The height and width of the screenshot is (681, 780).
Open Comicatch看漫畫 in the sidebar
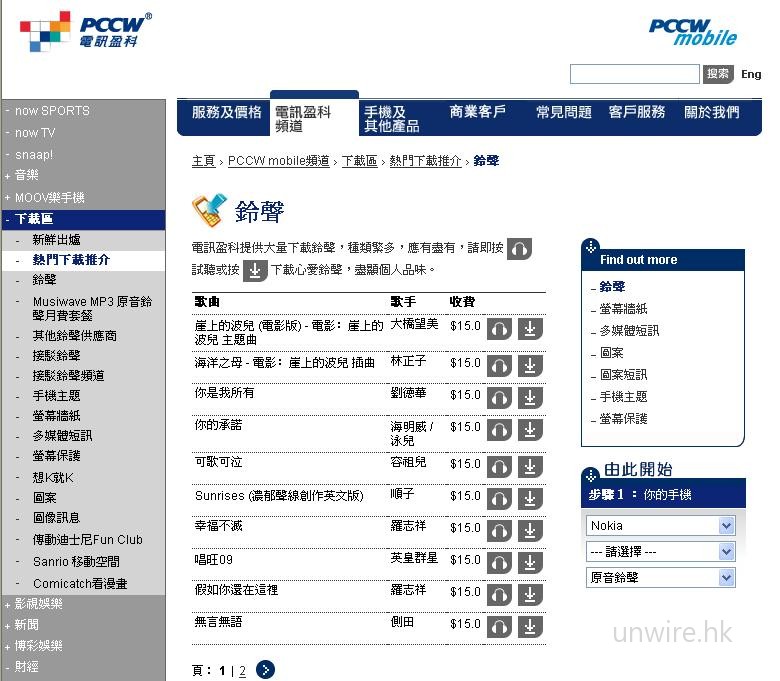80,584
